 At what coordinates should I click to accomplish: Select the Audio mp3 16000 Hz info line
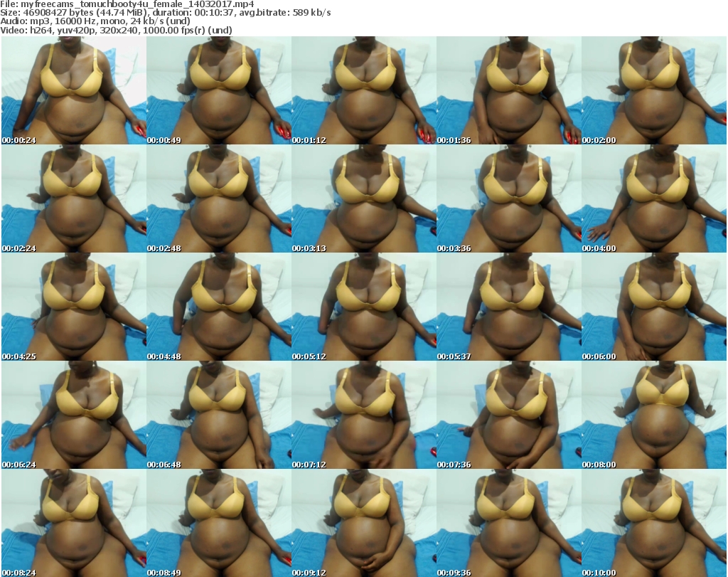[x=95, y=21]
